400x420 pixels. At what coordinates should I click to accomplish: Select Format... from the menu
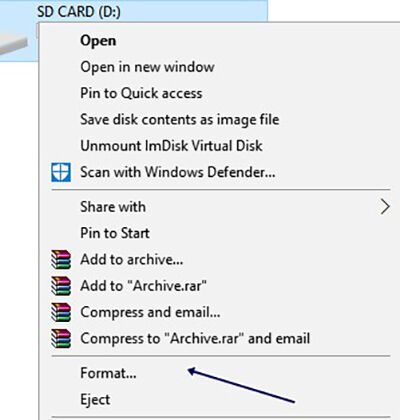pyautogui.click(x=108, y=373)
